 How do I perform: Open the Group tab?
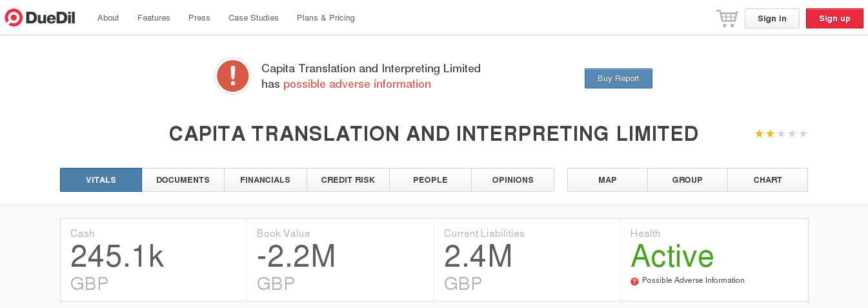(687, 180)
